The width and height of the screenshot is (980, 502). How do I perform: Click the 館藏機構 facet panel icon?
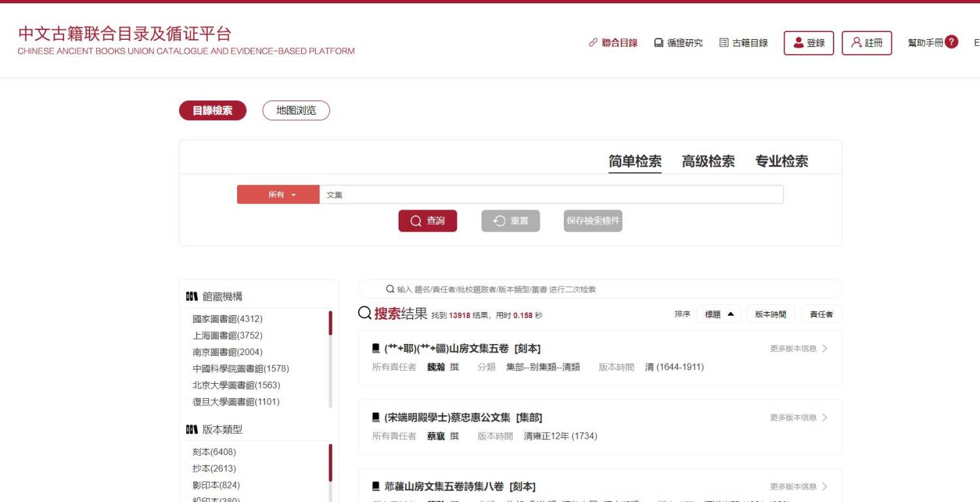click(190, 295)
